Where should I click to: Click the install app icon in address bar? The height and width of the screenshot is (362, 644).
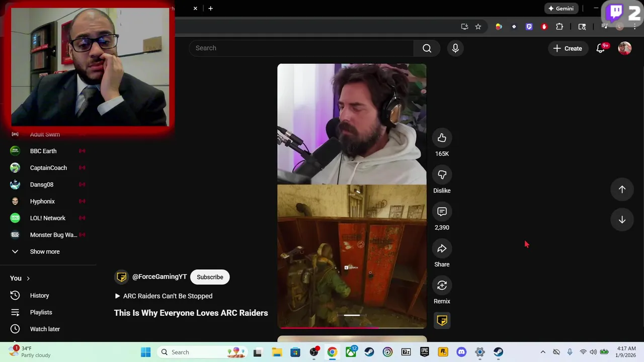tap(464, 27)
